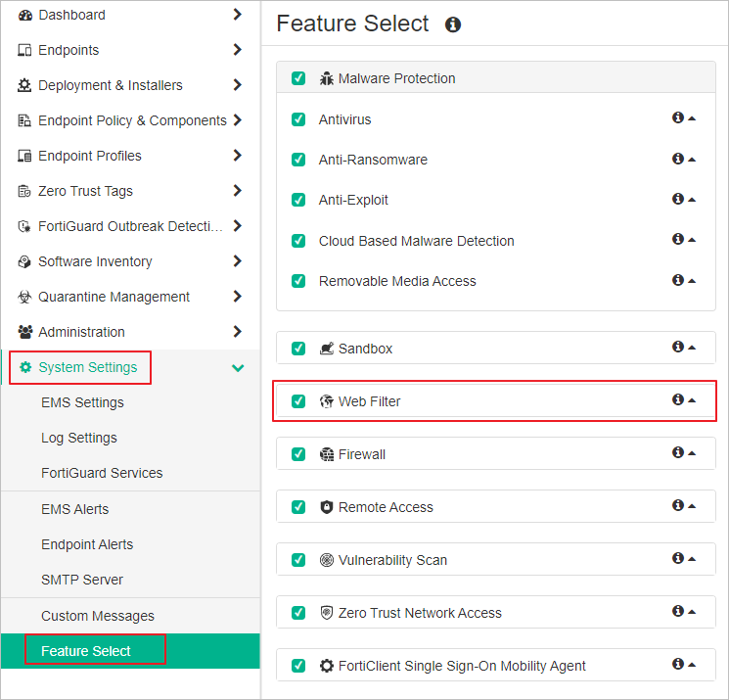Expand the Administration chevron

(238, 332)
